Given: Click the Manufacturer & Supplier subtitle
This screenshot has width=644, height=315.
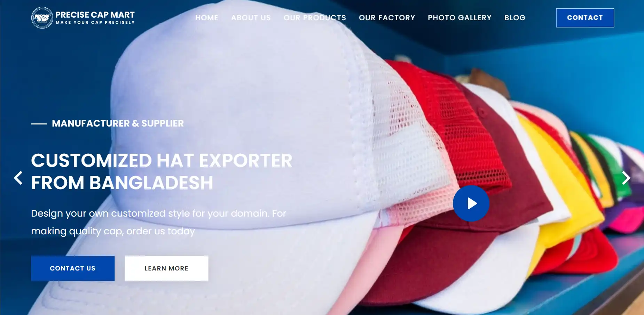Looking at the screenshot, I should pyautogui.click(x=118, y=123).
